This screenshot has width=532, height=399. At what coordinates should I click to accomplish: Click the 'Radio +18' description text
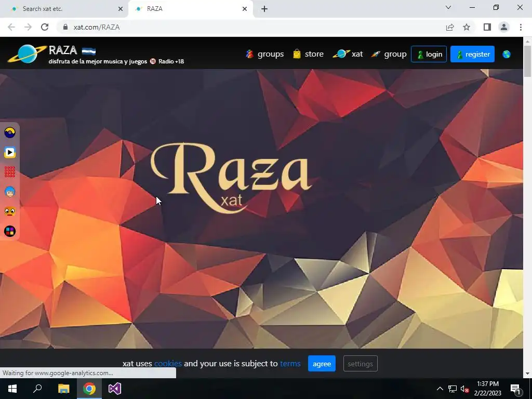[x=171, y=61]
